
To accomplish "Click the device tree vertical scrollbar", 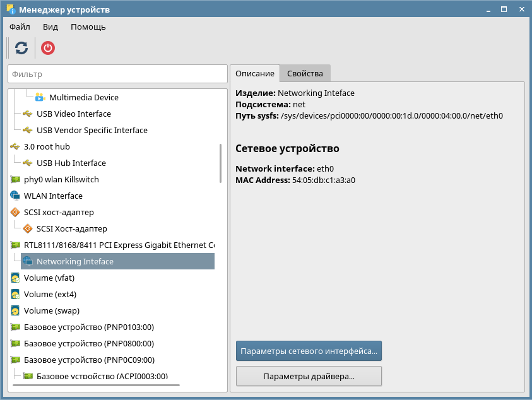I will (x=220, y=163).
